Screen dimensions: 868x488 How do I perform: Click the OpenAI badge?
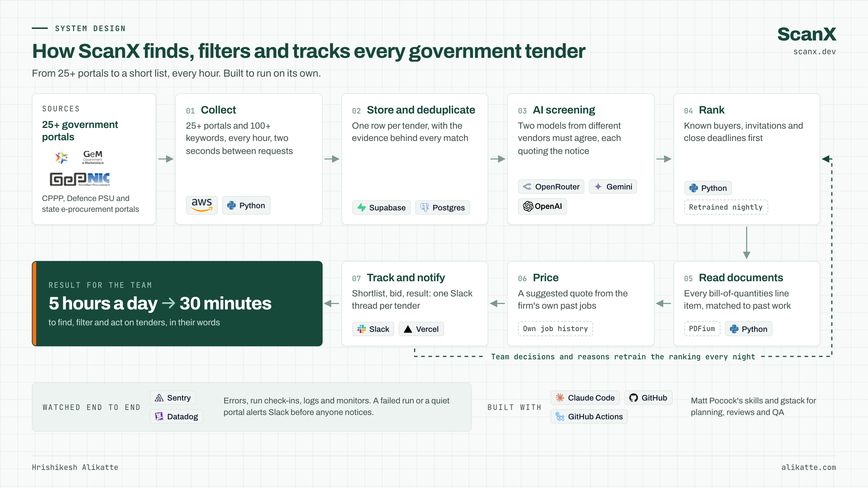(x=542, y=206)
